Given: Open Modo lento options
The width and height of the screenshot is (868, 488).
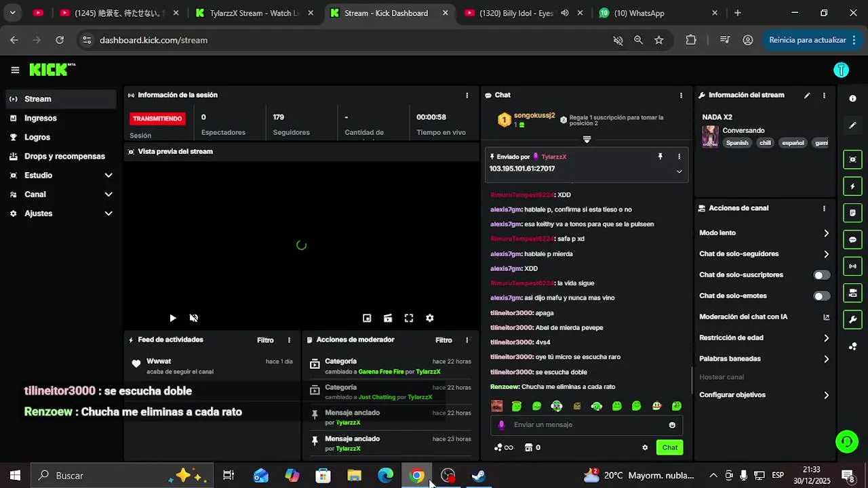Looking at the screenshot, I should tap(764, 233).
